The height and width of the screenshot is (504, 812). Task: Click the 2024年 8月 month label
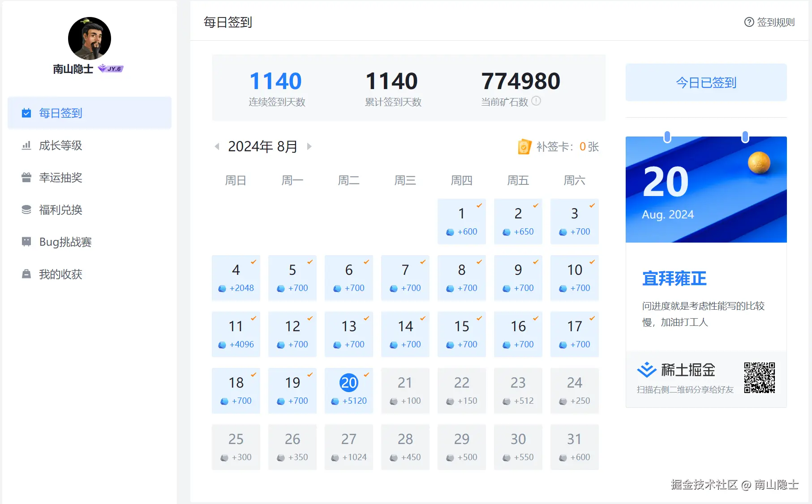pyautogui.click(x=262, y=146)
